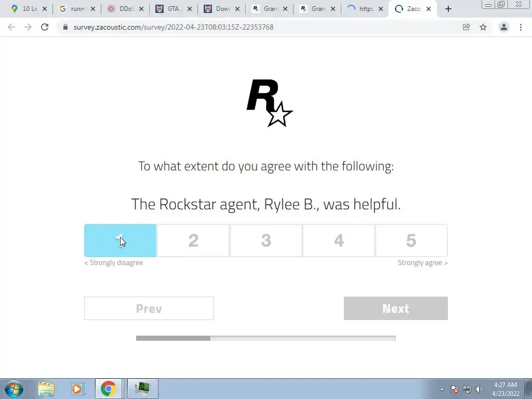Open the Windows Start menu
The width and height of the screenshot is (532, 399).
pyautogui.click(x=14, y=389)
